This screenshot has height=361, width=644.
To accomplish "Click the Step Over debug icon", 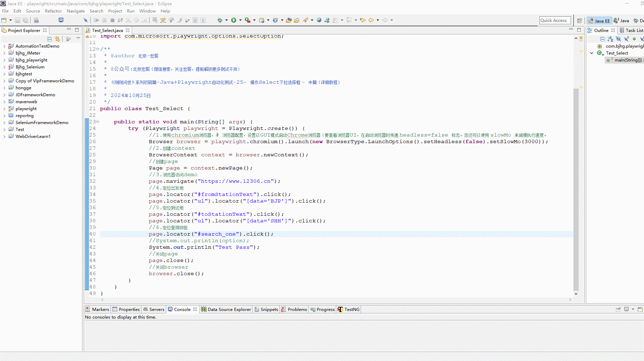I will 137,20.
